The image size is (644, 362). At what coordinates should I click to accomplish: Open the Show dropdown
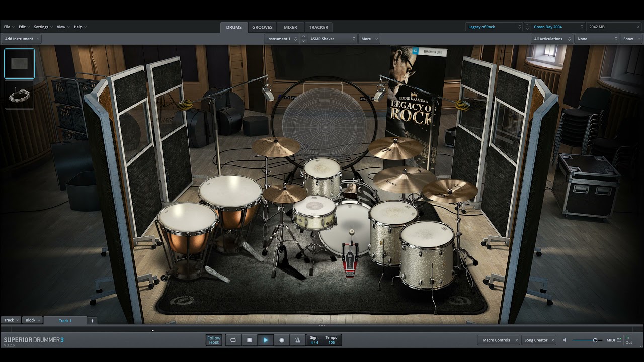point(631,39)
